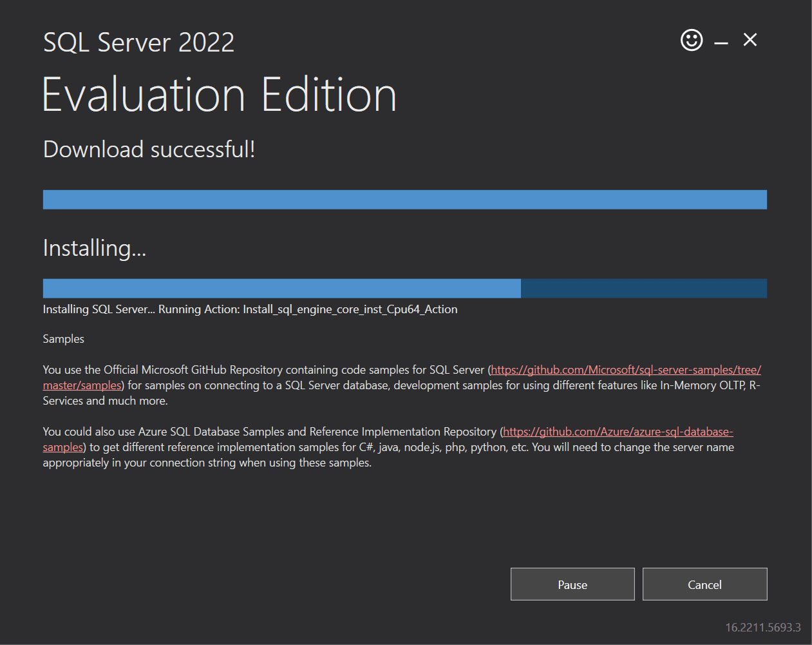Image resolution: width=812 pixels, height=645 pixels.
Task: Click the 'Samples' section heading
Action: (63, 339)
